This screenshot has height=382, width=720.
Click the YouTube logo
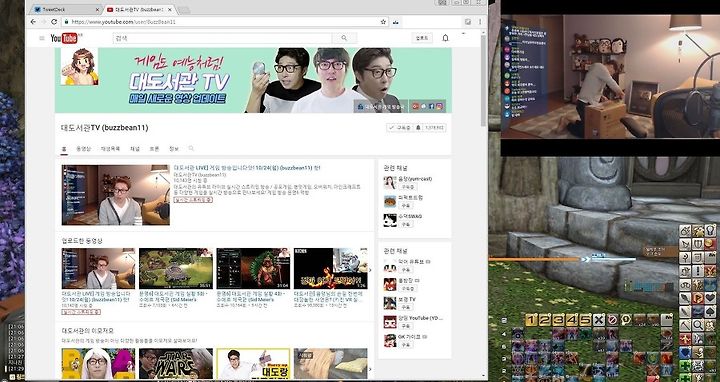tap(64, 38)
